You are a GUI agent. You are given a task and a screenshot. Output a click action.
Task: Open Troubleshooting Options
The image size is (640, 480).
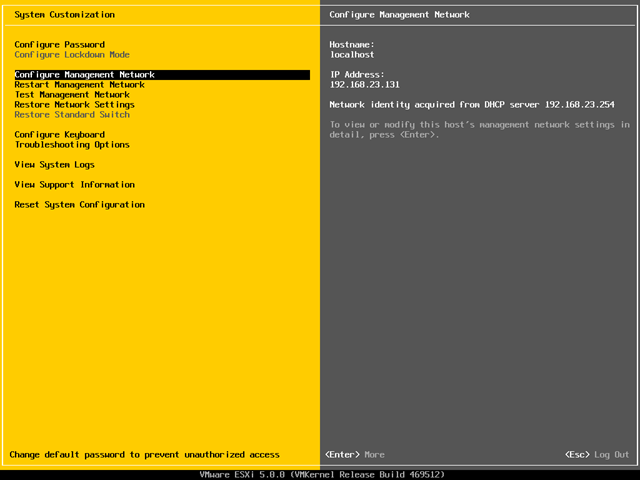point(72,144)
